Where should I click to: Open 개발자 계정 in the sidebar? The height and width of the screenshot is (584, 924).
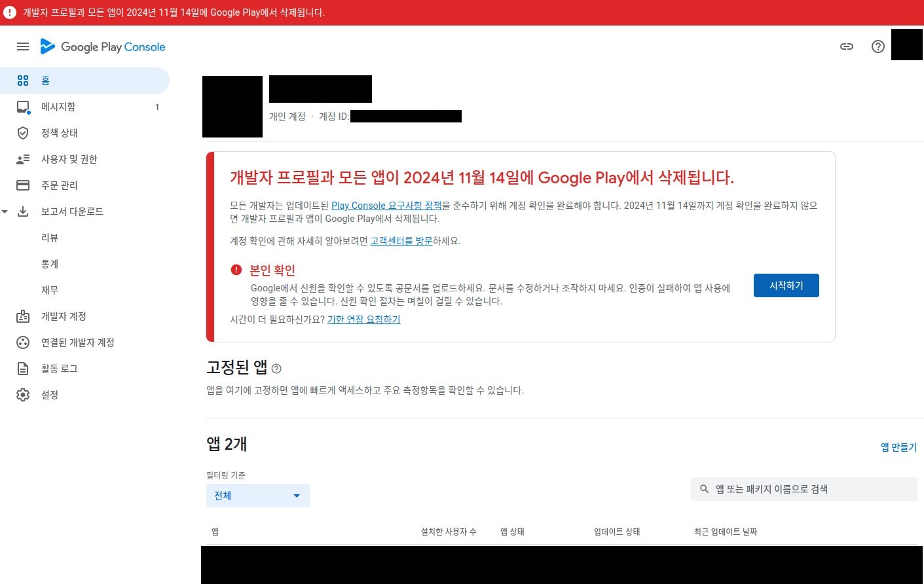pos(84,316)
